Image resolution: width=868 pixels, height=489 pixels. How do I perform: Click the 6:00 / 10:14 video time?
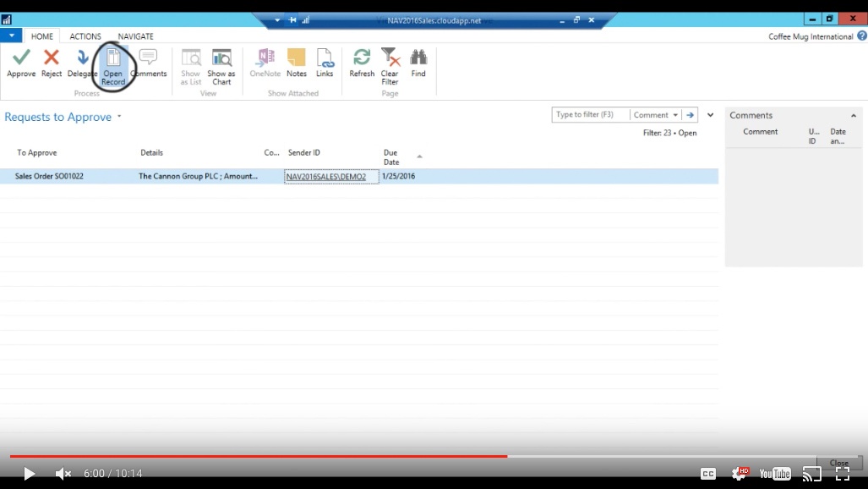tap(113, 474)
